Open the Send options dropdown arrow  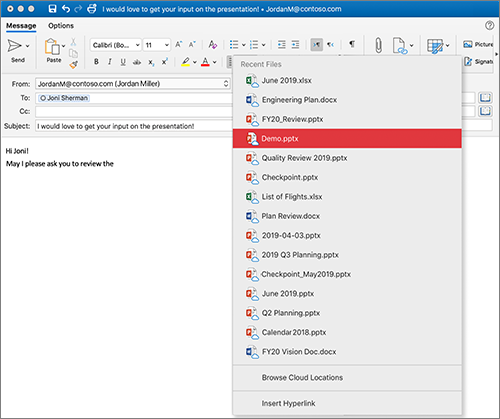pos(27,46)
